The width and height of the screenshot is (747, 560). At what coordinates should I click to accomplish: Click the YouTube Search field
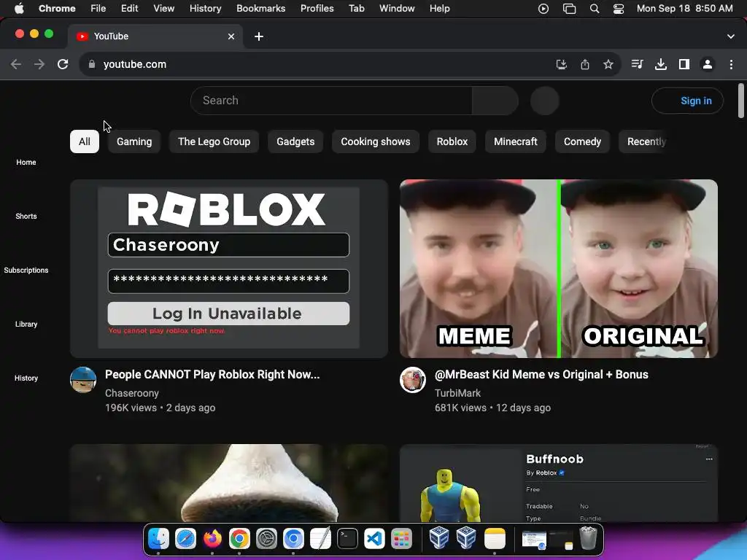331,101
